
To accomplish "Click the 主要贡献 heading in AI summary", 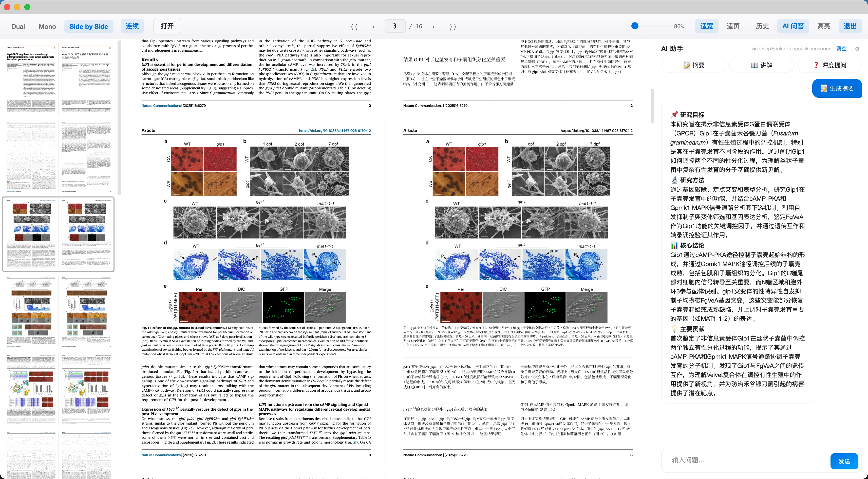I will (x=692, y=329).
